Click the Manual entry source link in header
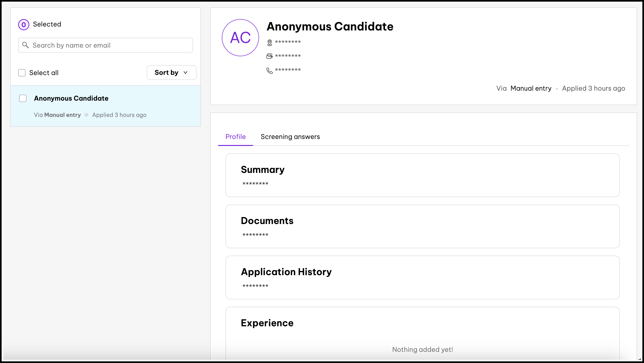Viewport: 644px width, 363px height. 531,88
